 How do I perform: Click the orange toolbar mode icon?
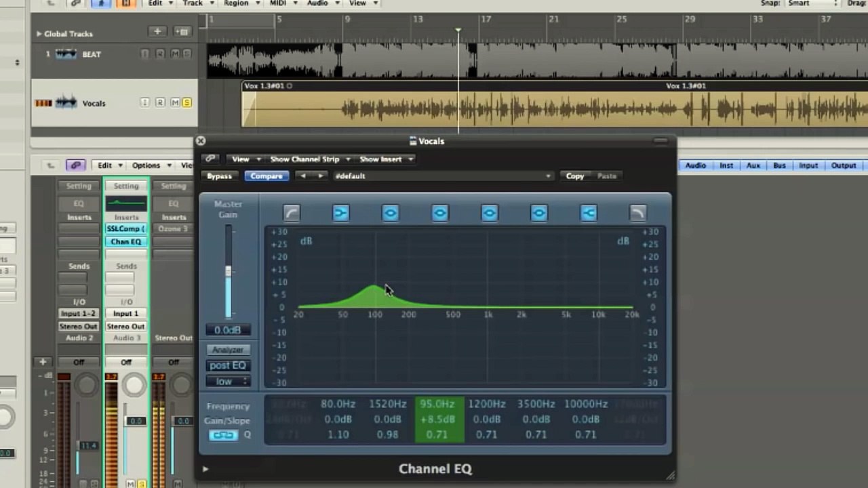(125, 3)
